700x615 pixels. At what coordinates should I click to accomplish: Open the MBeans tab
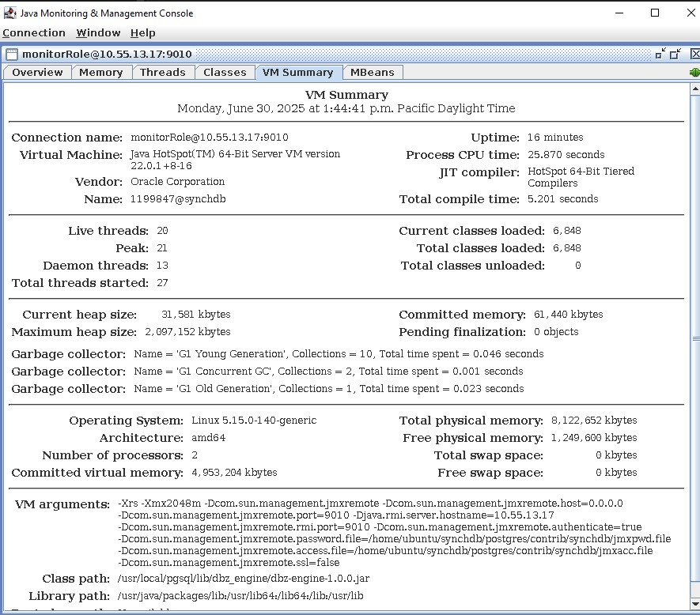click(x=372, y=72)
